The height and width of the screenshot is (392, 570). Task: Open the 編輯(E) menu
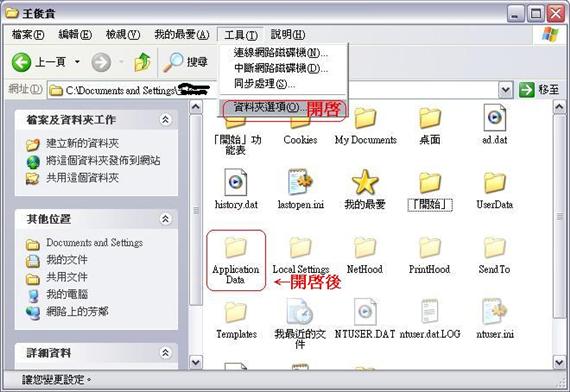pos(75,35)
